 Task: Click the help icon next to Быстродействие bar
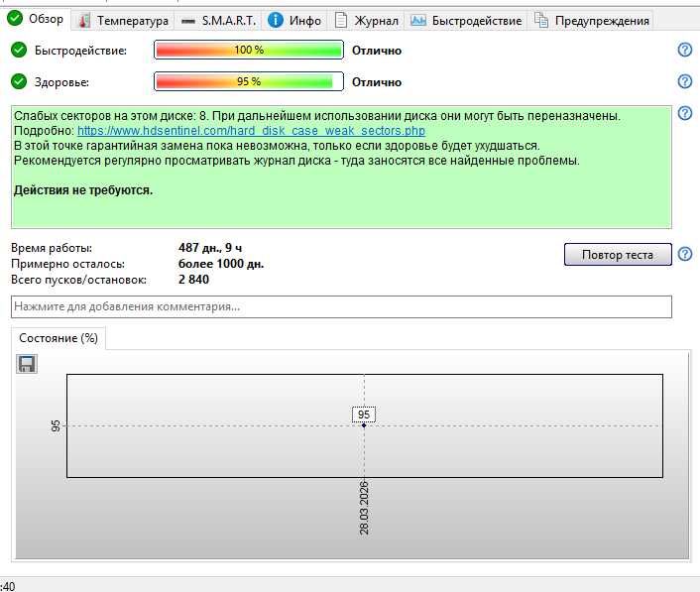point(685,50)
